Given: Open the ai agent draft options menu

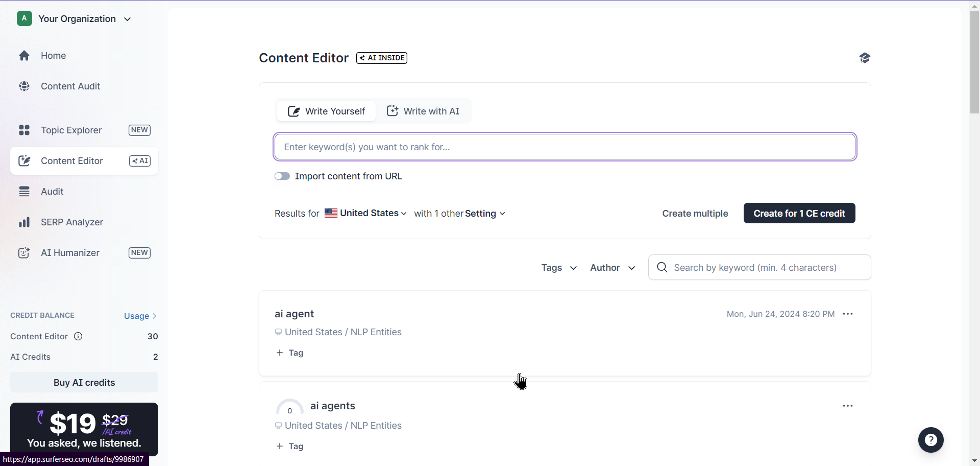Looking at the screenshot, I should (x=847, y=314).
